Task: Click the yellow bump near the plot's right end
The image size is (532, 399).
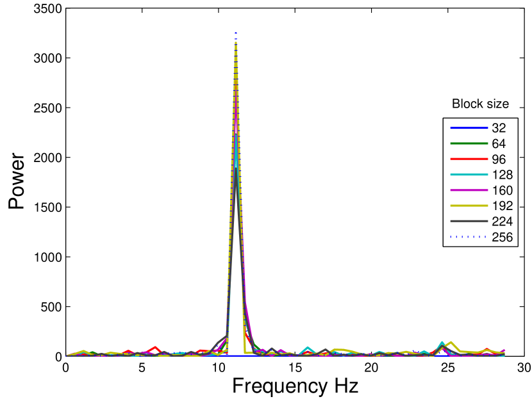Action: 451,343
